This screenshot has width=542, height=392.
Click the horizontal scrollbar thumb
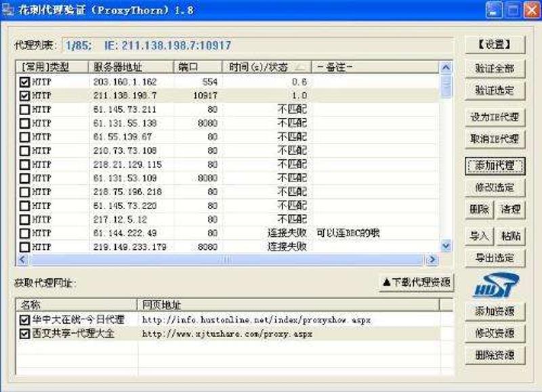tap(226, 259)
